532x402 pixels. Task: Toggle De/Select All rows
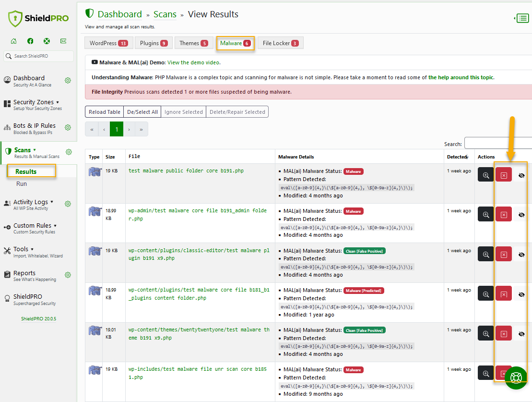[142, 112]
